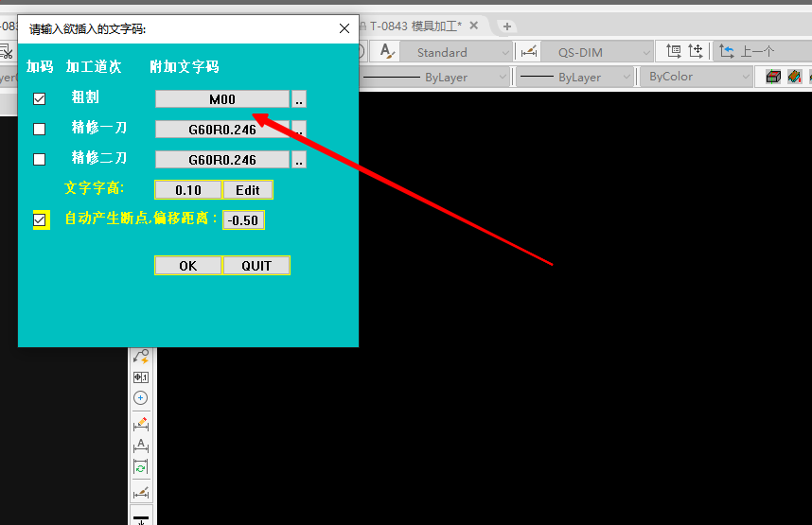The width and height of the screenshot is (812, 525).
Task: Click the dimension edit pencil icon
Action: 141,424
